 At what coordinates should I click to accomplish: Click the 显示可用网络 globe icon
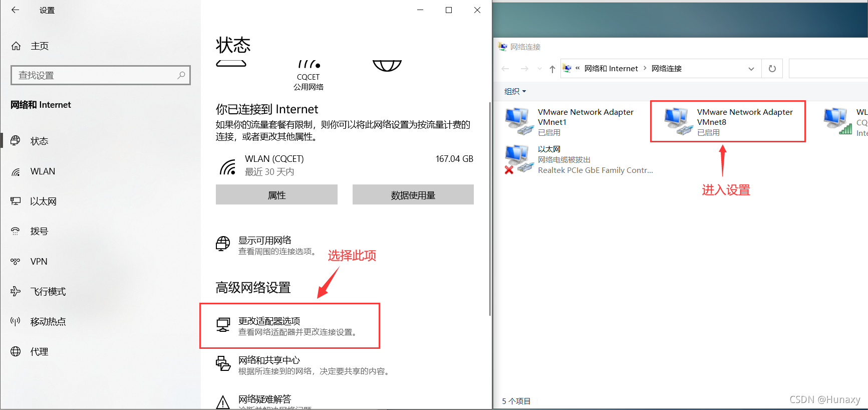click(x=223, y=244)
